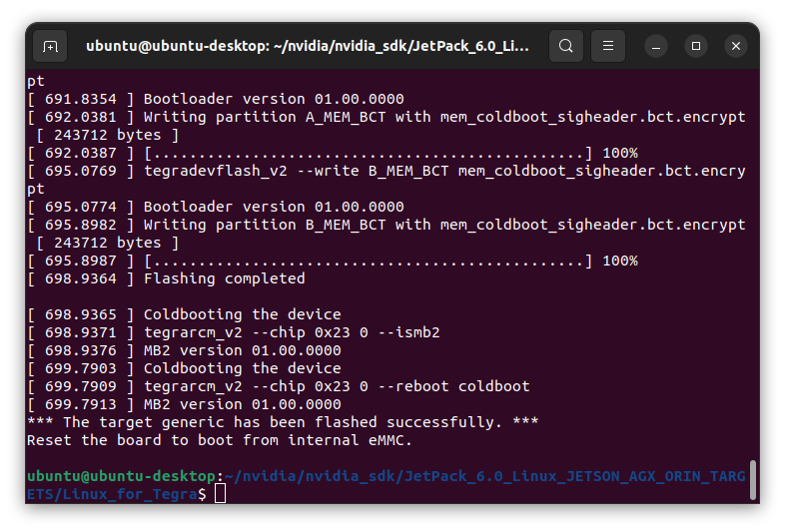This screenshot has width=785, height=532.
Task: Click the "--reboot coldboot" command line
Action: pos(279,386)
